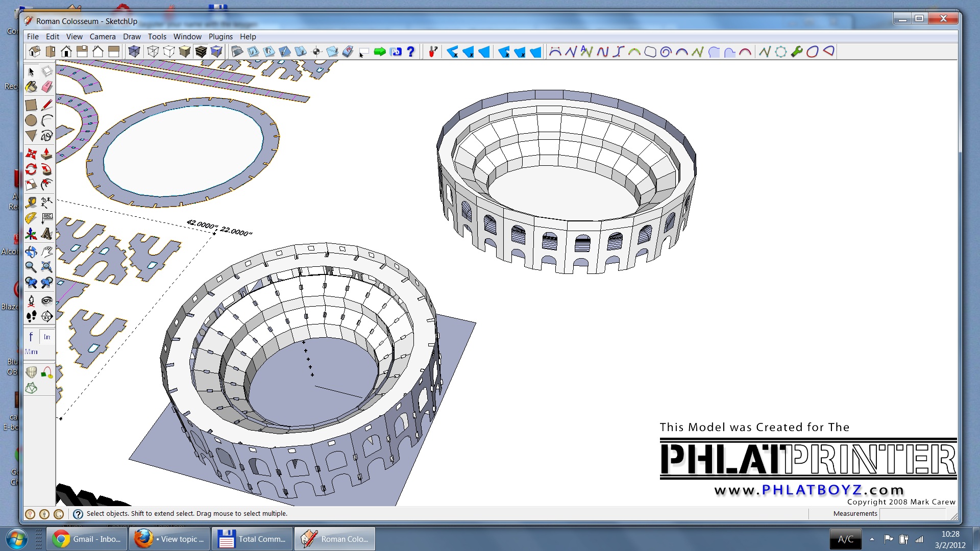Image resolution: width=980 pixels, height=551 pixels.
Task: Switch to Iso house view
Action: point(35,52)
